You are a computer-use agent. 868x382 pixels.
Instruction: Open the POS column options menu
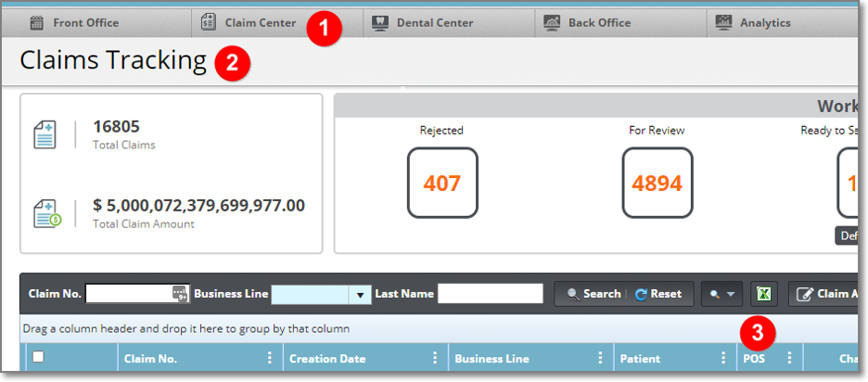pyautogui.click(x=789, y=359)
